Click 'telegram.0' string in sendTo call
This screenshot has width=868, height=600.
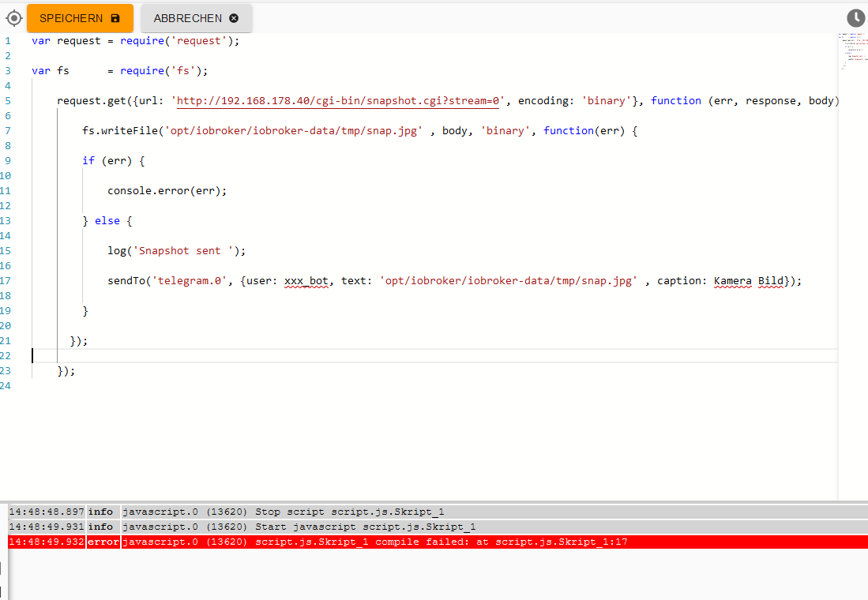(190, 280)
